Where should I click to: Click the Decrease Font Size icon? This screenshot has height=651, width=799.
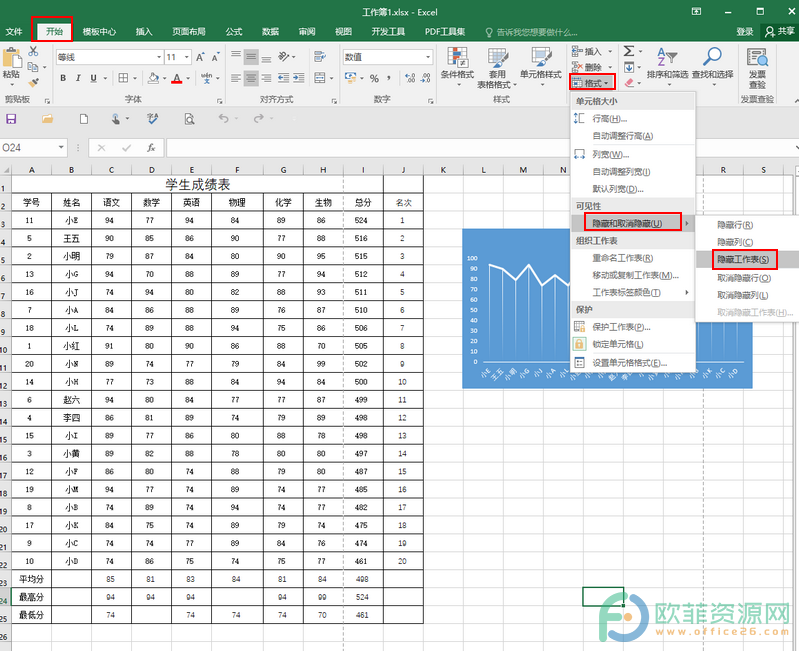click(x=216, y=57)
